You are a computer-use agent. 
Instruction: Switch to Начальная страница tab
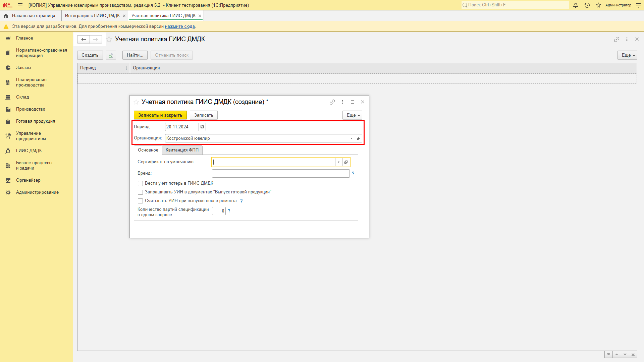click(31, 16)
